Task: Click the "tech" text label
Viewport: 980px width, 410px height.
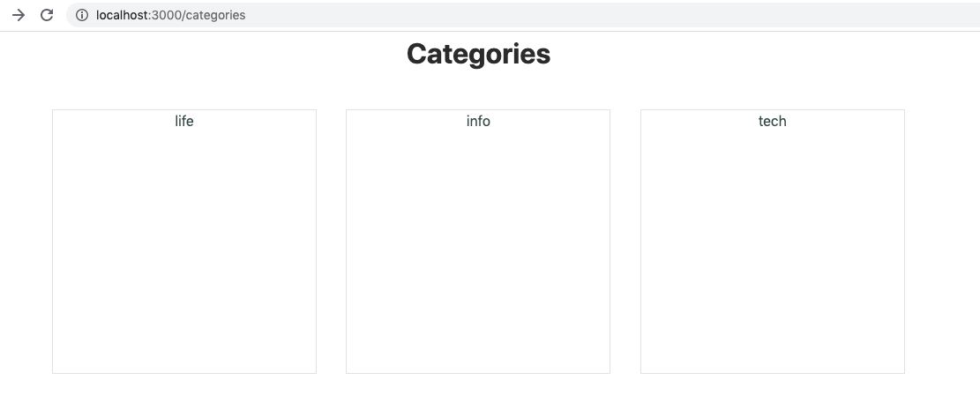Action: pyautogui.click(x=772, y=121)
